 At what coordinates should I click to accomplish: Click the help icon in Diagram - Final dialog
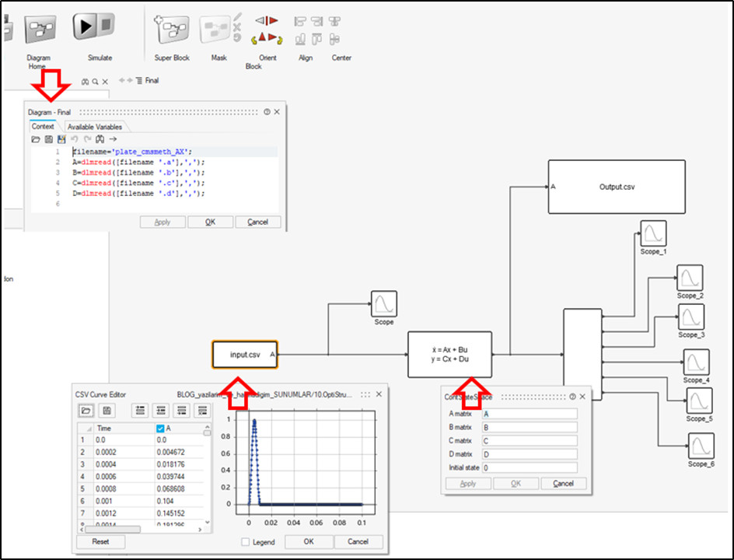point(267,112)
